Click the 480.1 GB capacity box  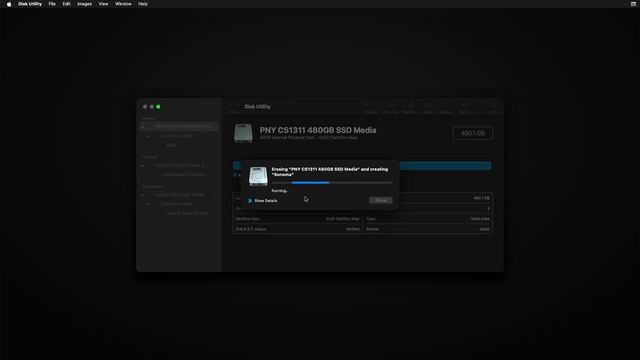click(473, 133)
